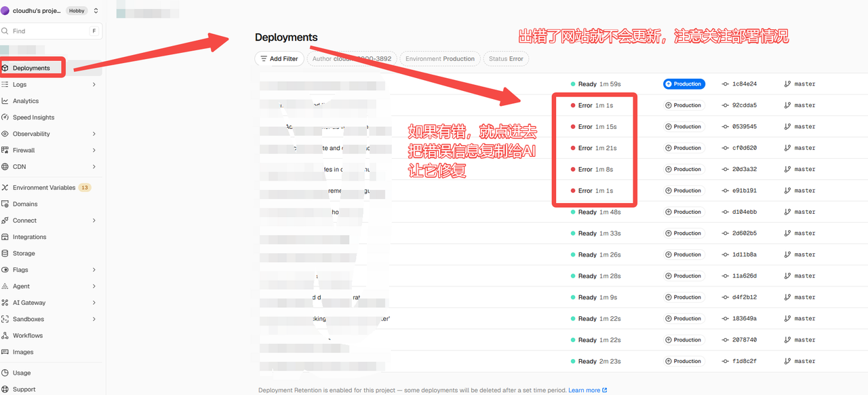Click the Integrations icon
868x395 pixels.
pos(5,237)
